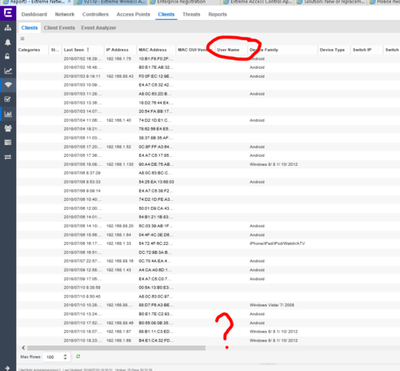Select the wireless Wi-Fi icon in sidebar

tap(8, 85)
